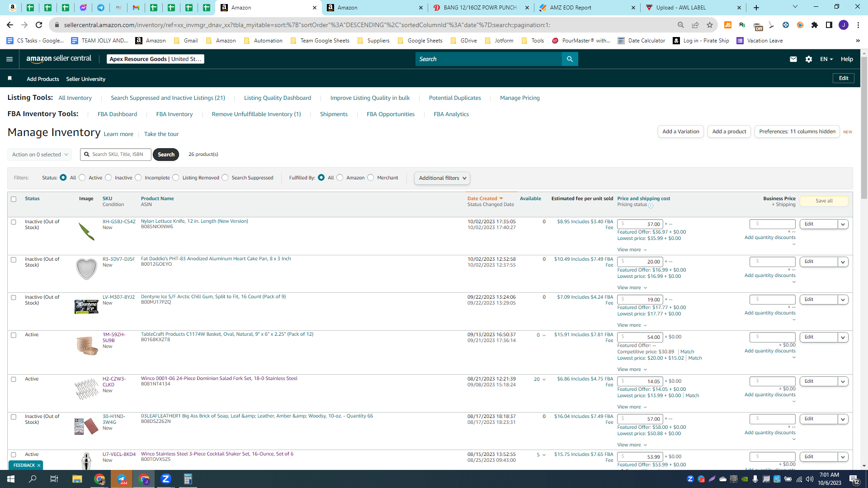Reload the page with browser refresh
Viewport: 868px width, 488px height.
[39, 25]
